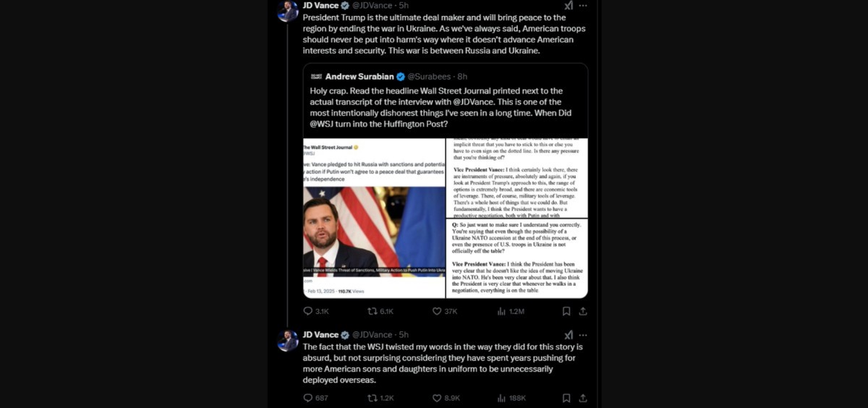Like the tweet with 37K likes
This screenshot has height=408, width=868.
pyautogui.click(x=444, y=311)
